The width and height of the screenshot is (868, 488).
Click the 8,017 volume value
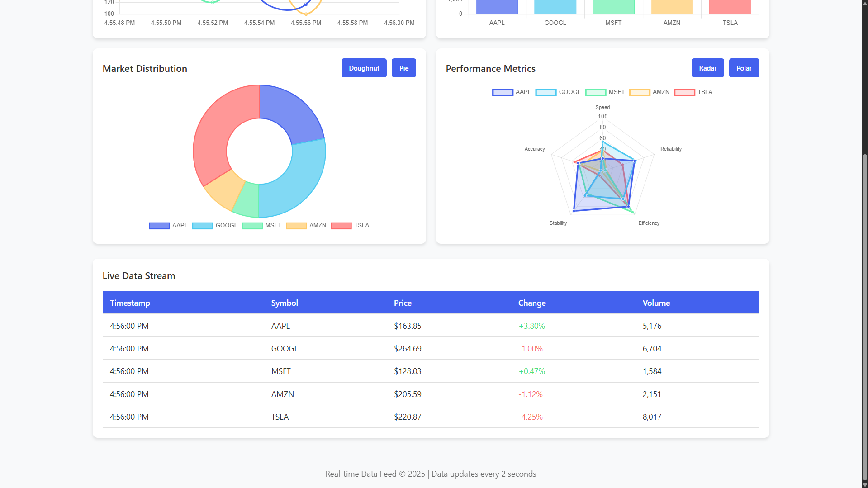[x=652, y=417]
